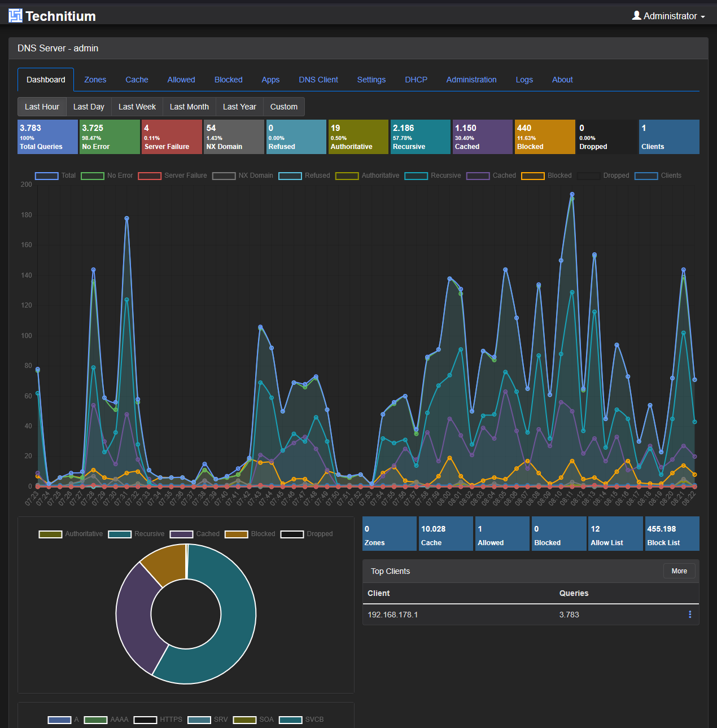
Task: Toggle Dropped series in line chart legend
Action: click(x=603, y=176)
